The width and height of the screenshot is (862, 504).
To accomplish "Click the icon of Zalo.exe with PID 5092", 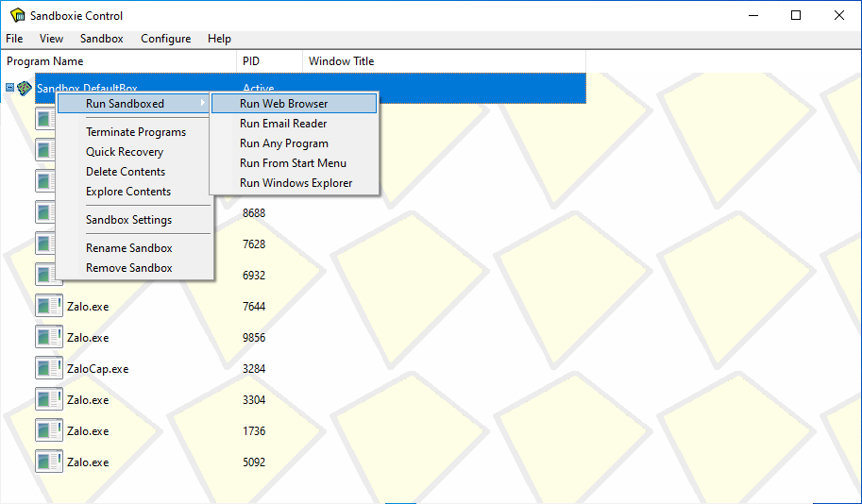I will (x=48, y=462).
